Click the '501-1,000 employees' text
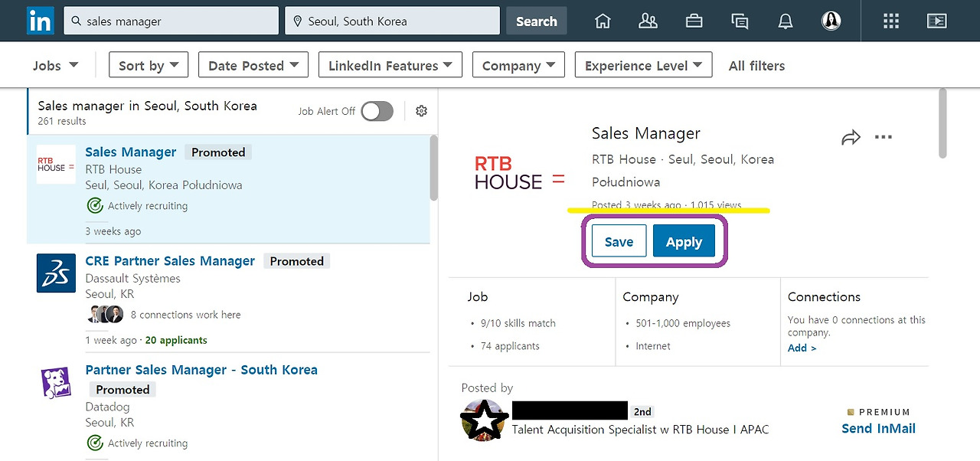This screenshot has width=980, height=461. click(x=683, y=323)
